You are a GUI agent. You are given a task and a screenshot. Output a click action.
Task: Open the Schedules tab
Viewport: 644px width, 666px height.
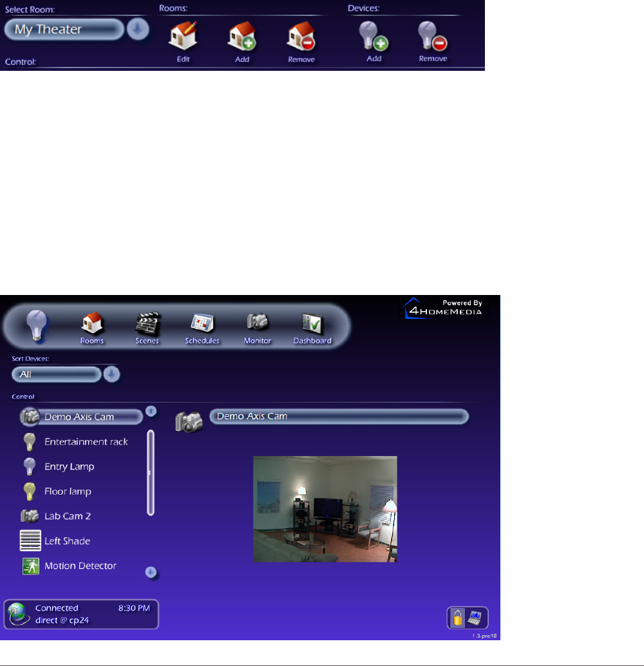[202, 328]
